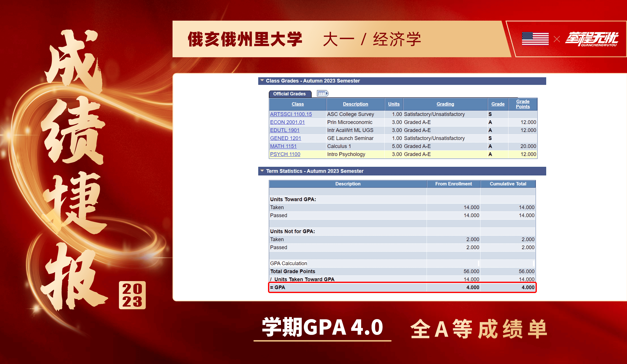The width and height of the screenshot is (627, 364).
Task: Open the GENED 1201 class link
Action: pyautogui.click(x=285, y=138)
